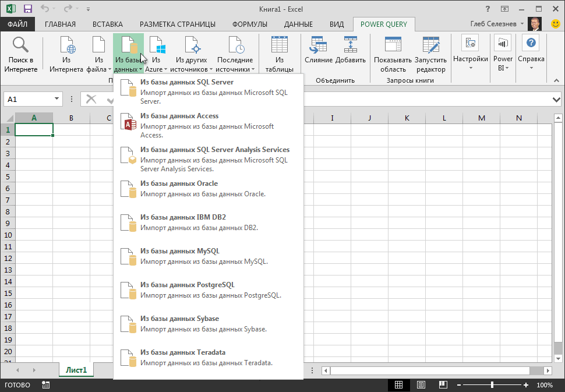
Task: Select the Лист1 sheet tab
Action: click(x=76, y=370)
